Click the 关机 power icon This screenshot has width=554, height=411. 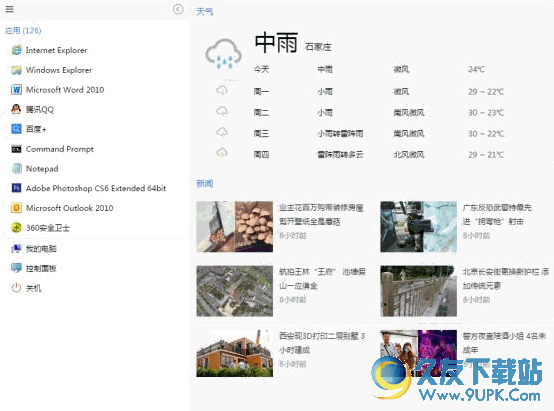pos(16,288)
